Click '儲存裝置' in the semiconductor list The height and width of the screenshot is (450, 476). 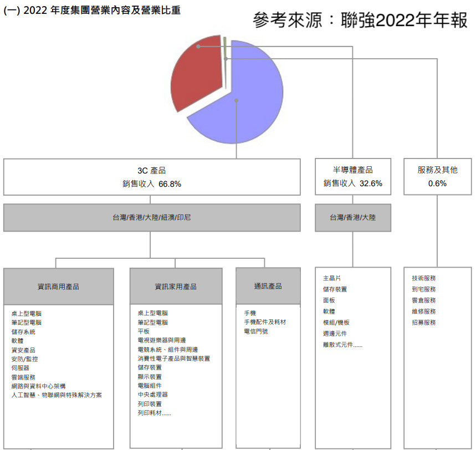click(x=335, y=289)
